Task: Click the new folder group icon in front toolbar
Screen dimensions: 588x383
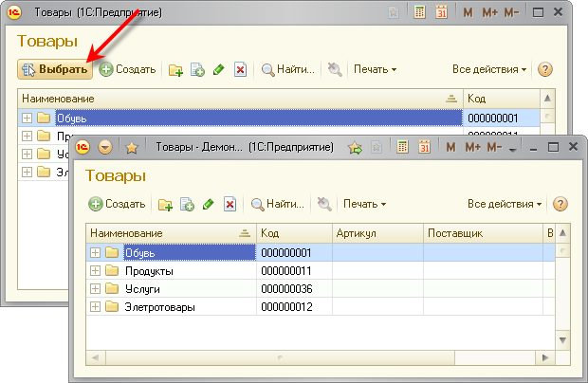Action: click(165, 204)
